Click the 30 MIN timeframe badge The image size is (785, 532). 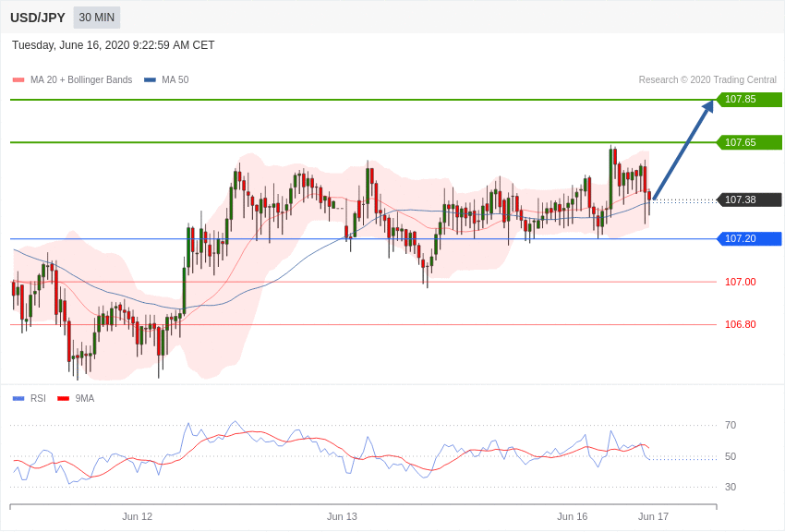97,18
